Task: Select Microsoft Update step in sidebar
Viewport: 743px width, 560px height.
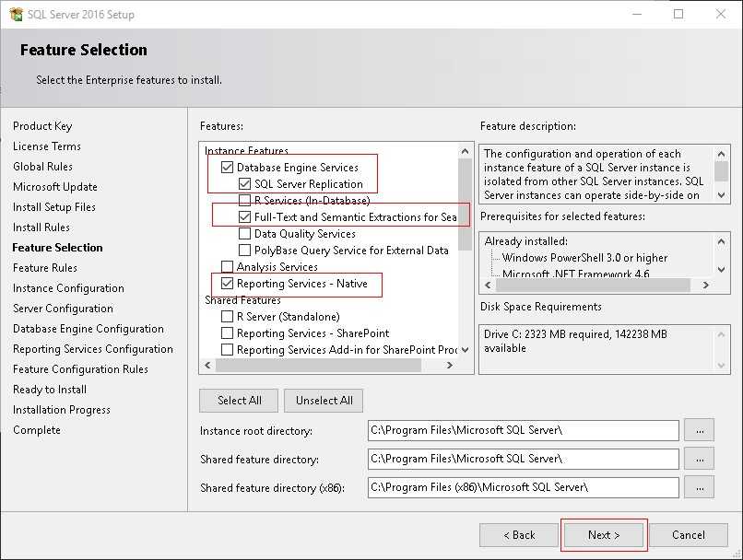Action: [x=55, y=187]
